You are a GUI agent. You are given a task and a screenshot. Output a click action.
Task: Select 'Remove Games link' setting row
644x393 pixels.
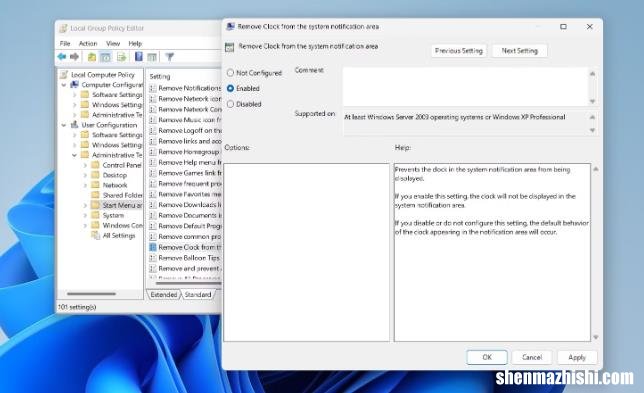pos(185,173)
